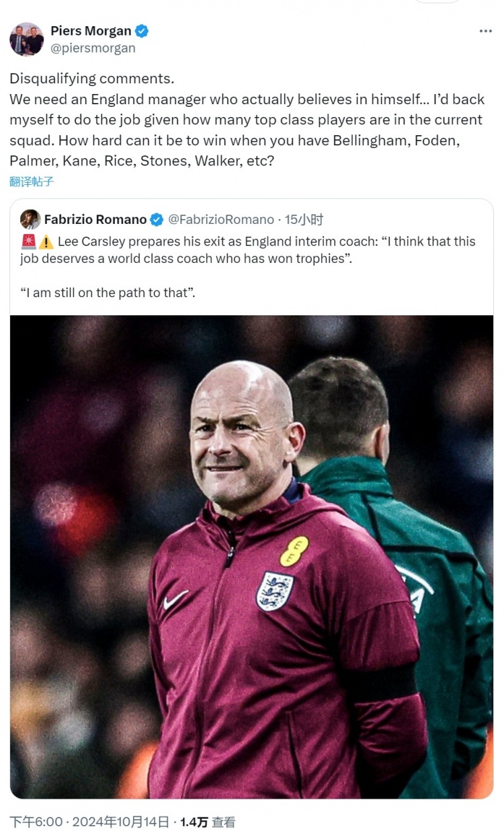
Task: Open the three-dot more options menu
Action: coord(485,32)
